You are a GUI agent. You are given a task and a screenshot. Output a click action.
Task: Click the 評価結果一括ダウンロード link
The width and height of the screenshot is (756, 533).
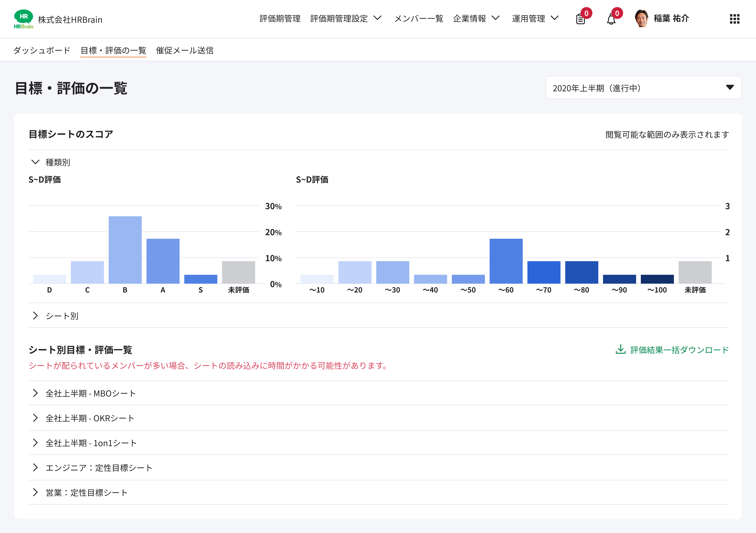(x=679, y=350)
